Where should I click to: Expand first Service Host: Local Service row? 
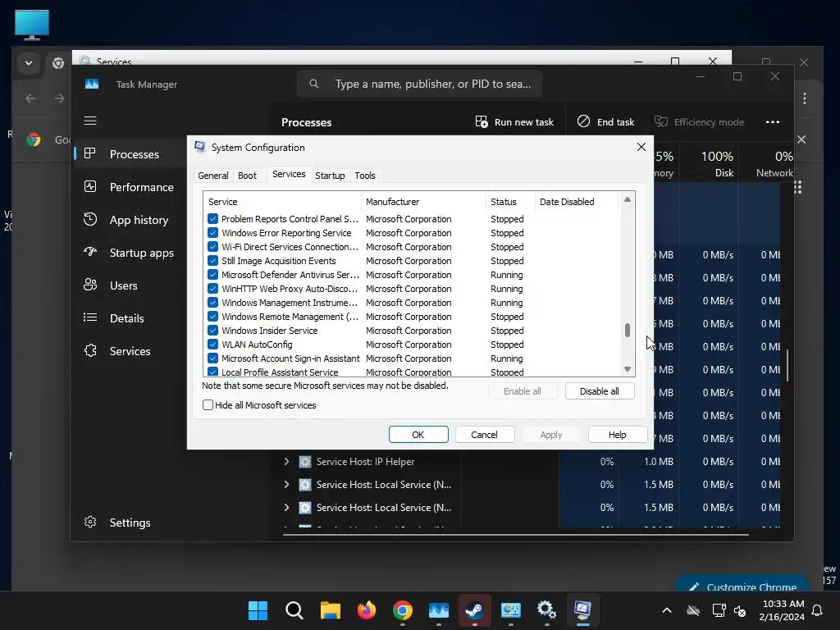286,484
